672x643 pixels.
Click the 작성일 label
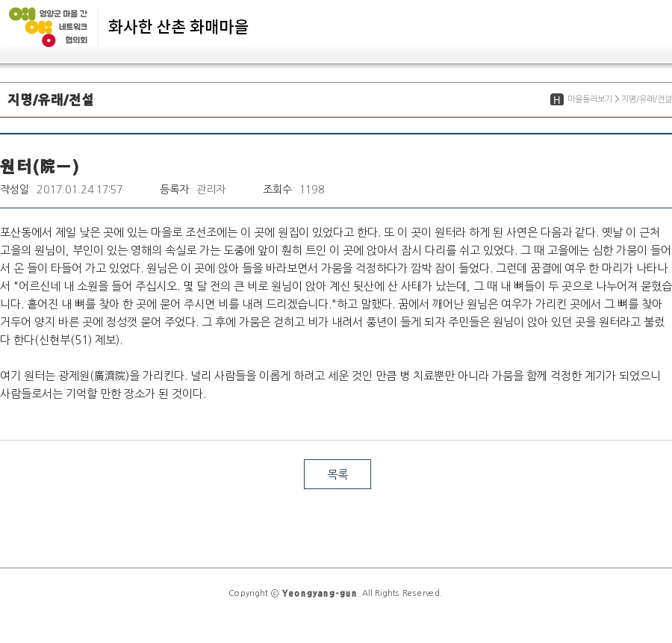pyautogui.click(x=14, y=189)
